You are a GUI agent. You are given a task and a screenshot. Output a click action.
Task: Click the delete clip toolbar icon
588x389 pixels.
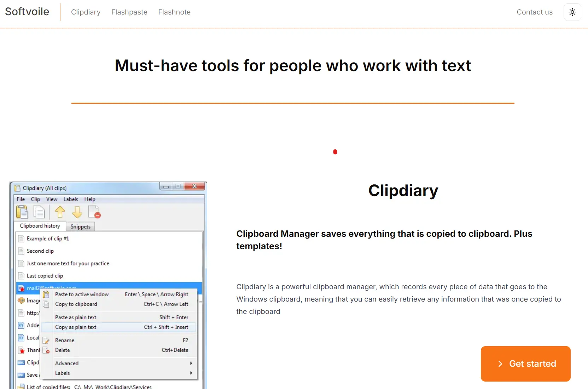94,212
